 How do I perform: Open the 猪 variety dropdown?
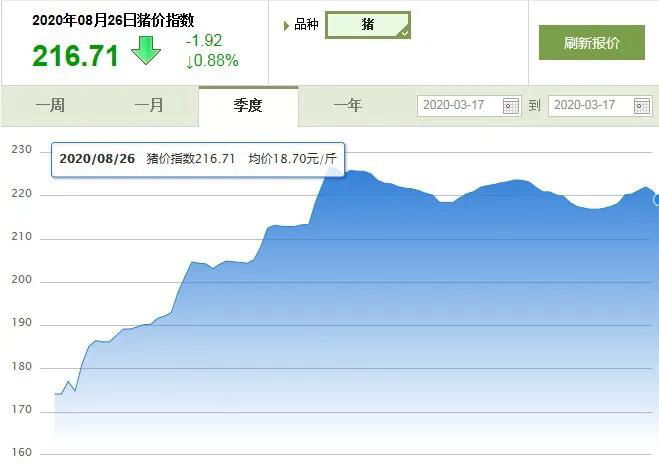tap(367, 25)
